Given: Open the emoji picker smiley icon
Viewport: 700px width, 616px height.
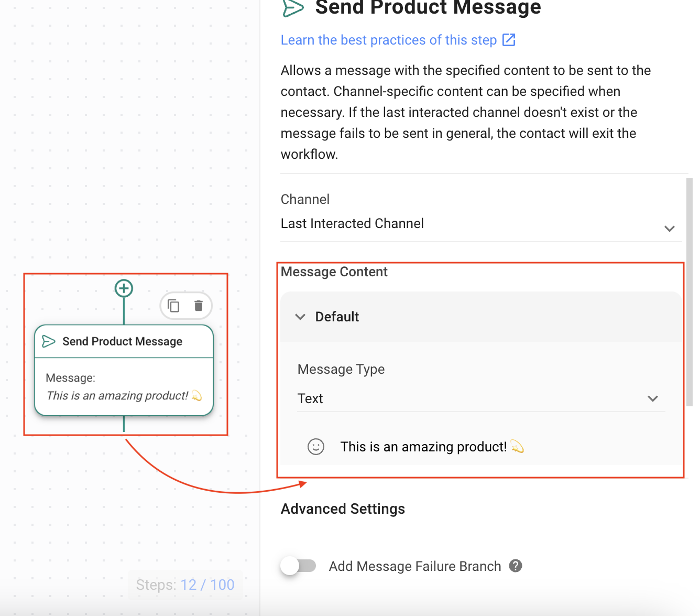Looking at the screenshot, I should point(316,447).
